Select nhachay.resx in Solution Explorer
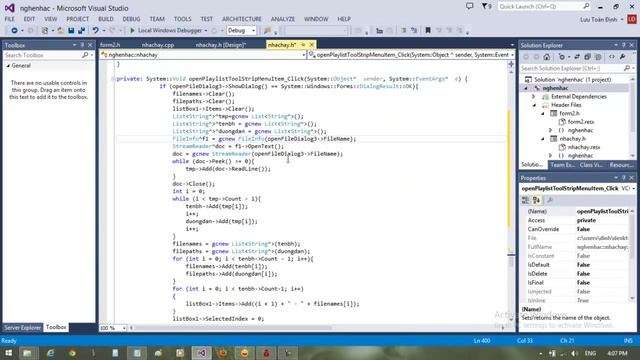The width and height of the screenshot is (640, 360). click(x=584, y=147)
